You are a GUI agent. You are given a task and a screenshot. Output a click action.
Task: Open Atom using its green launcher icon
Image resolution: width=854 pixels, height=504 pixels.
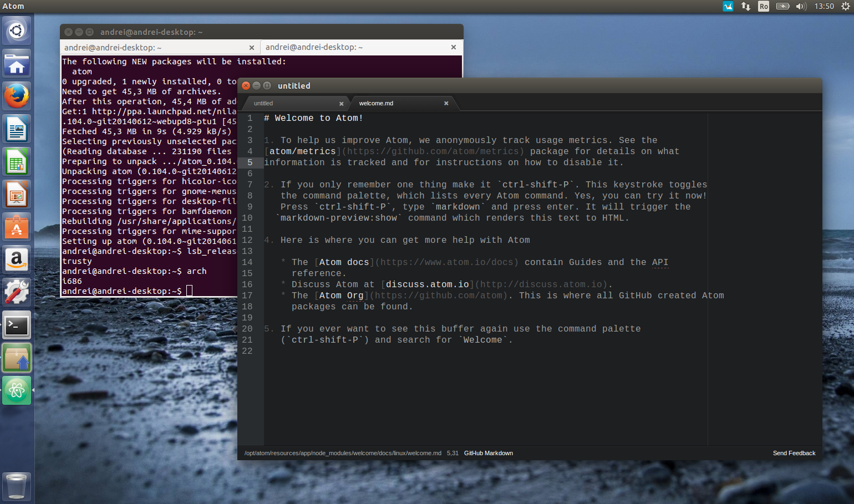(17, 390)
